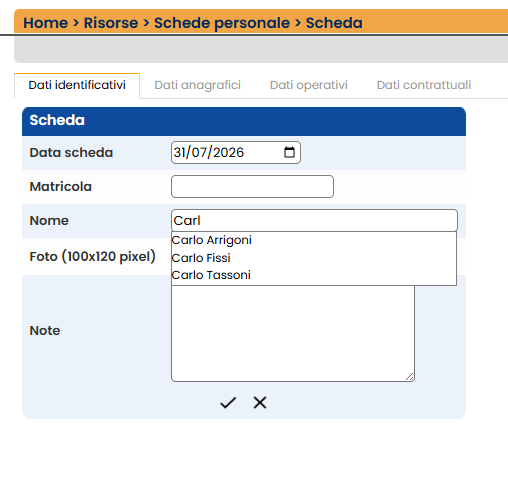Screen dimensions: 508x495
Task: Grab the Note textarea resize handle
Action: (x=410, y=377)
